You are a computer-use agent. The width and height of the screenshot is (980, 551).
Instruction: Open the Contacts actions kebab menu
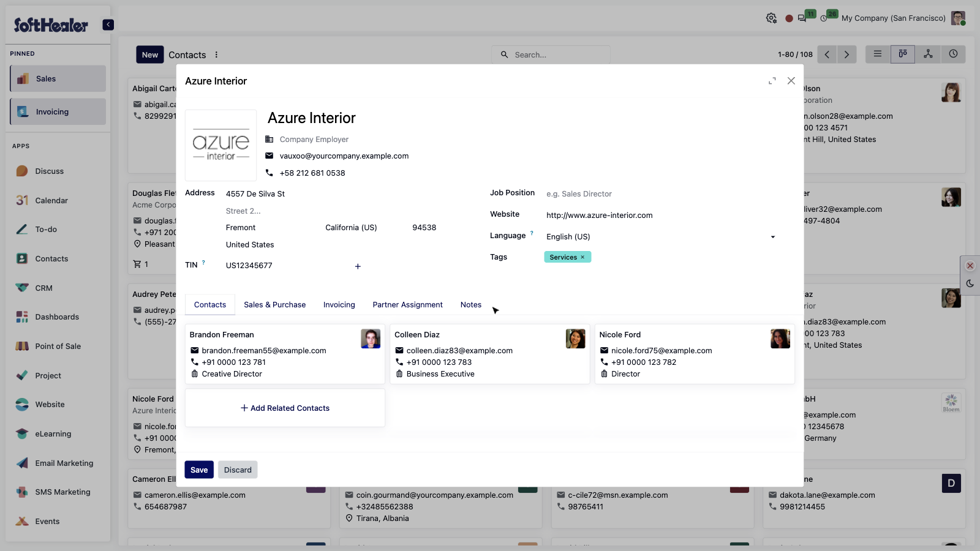click(216, 54)
